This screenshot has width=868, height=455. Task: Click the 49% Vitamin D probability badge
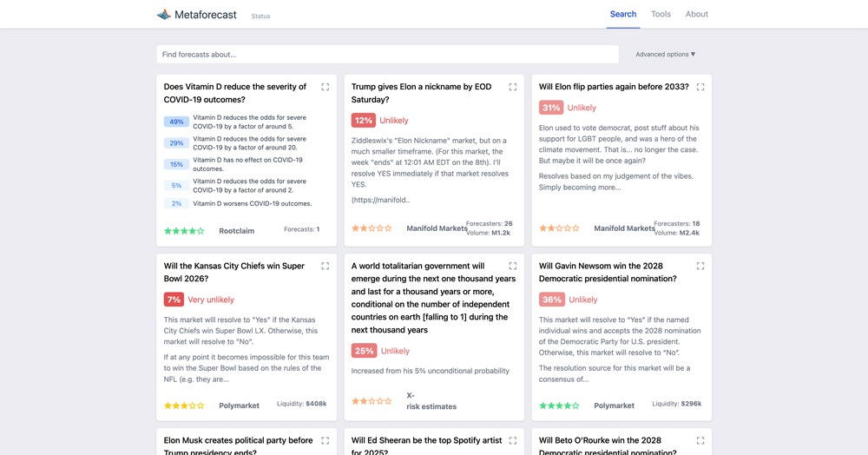tap(176, 122)
